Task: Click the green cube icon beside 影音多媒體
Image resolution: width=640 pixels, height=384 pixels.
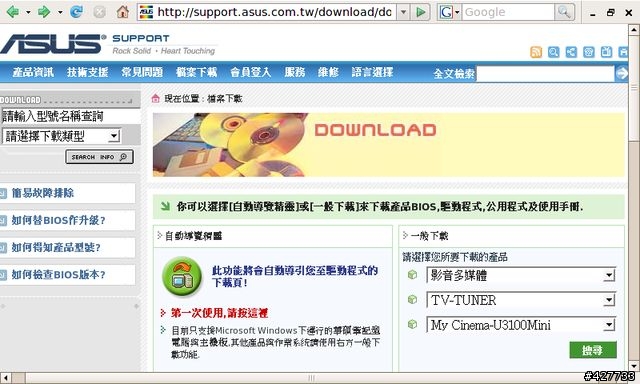Action: tap(412, 275)
